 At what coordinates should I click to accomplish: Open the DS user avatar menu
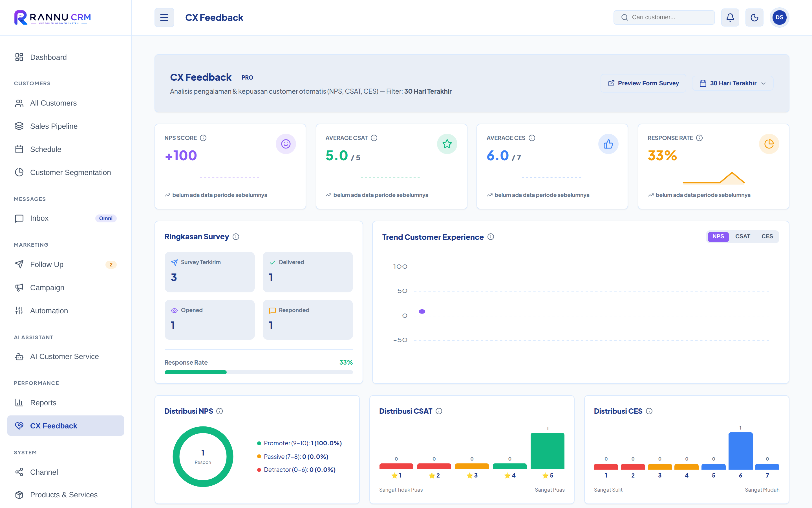(779, 17)
